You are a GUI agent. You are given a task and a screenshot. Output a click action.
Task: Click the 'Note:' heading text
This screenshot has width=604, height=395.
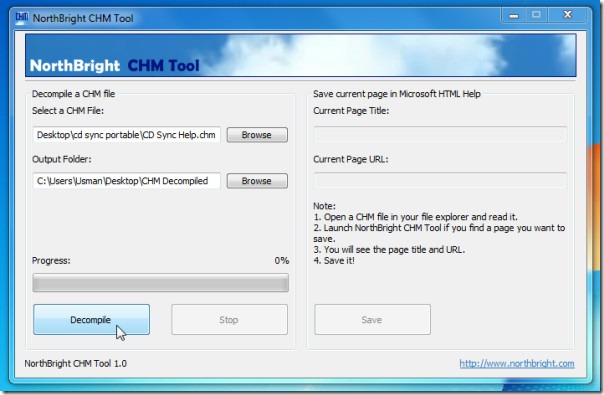(324, 206)
